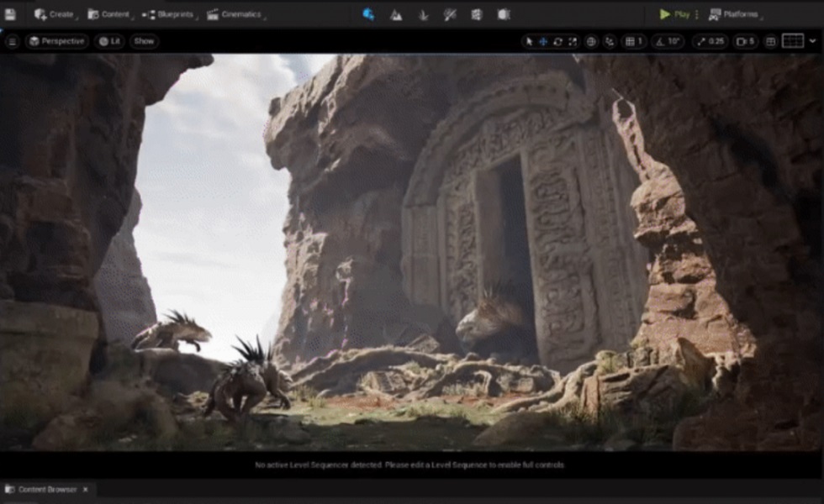Image resolution: width=824 pixels, height=504 pixels.
Task: Click the Save level icon
Action: pos(10,14)
